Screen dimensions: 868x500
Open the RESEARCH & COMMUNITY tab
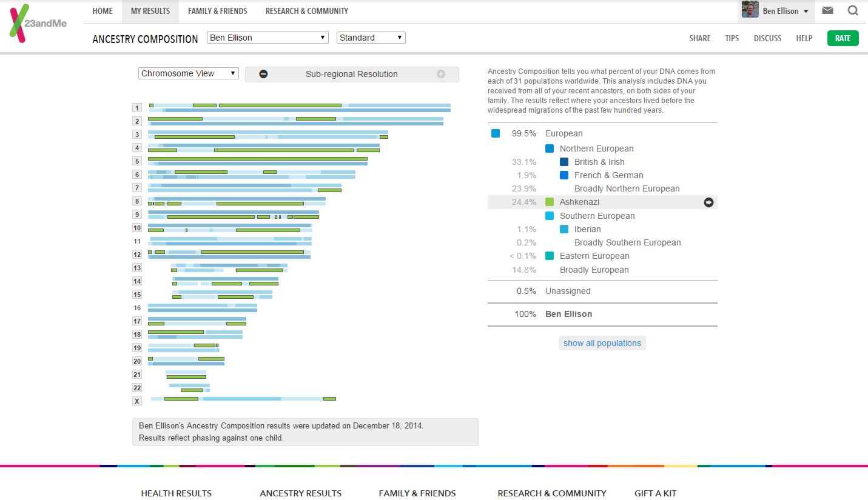coord(307,11)
